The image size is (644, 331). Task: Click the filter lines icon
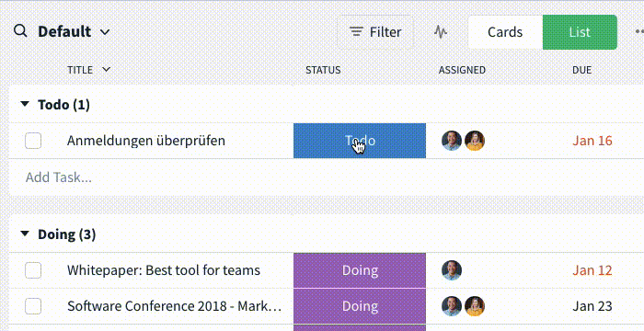356,32
